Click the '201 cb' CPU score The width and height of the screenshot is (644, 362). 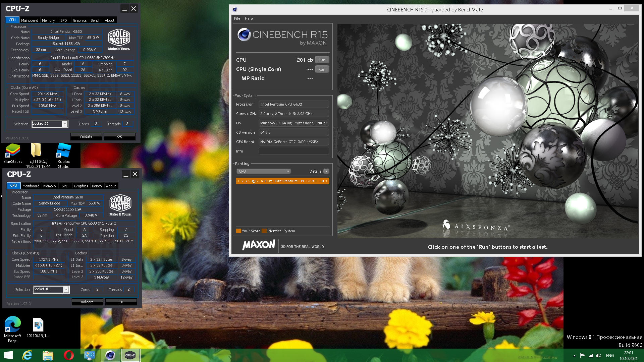click(x=305, y=60)
